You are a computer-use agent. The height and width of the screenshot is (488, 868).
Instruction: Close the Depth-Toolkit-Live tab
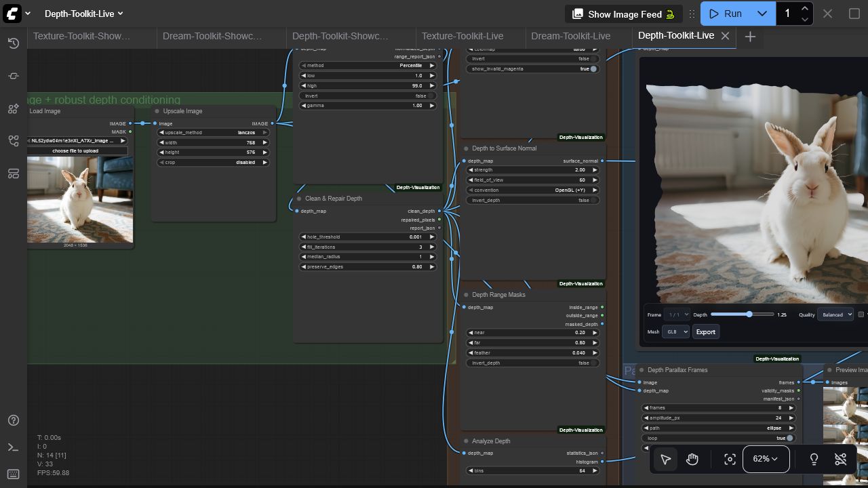pyautogui.click(x=725, y=36)
